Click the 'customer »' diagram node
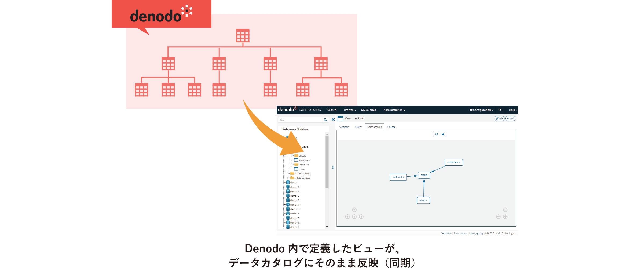Image resolution: width=644 pixels, height=268 pixels. (x=454, y=162)
